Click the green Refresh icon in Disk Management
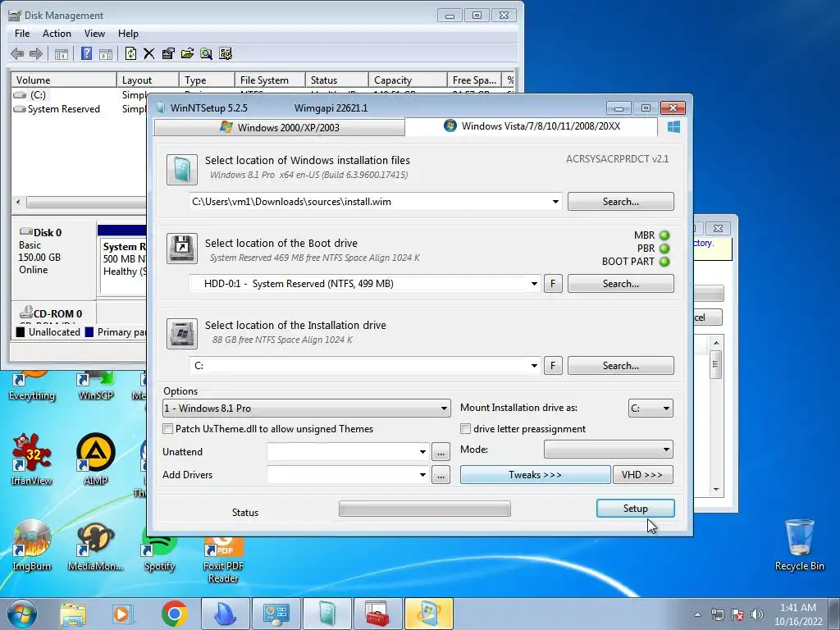The height and width of the screenshot is (630, 840). [130, 53]
